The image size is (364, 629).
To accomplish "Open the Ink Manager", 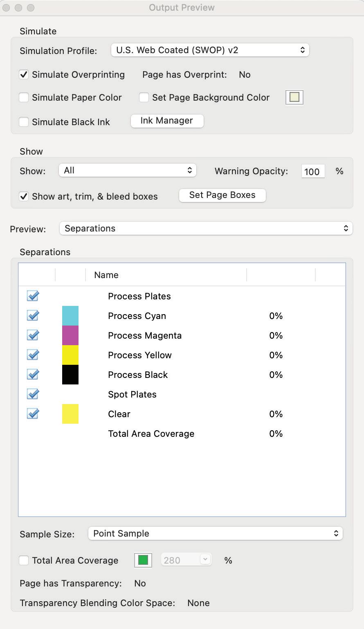I will coord(167,121).
